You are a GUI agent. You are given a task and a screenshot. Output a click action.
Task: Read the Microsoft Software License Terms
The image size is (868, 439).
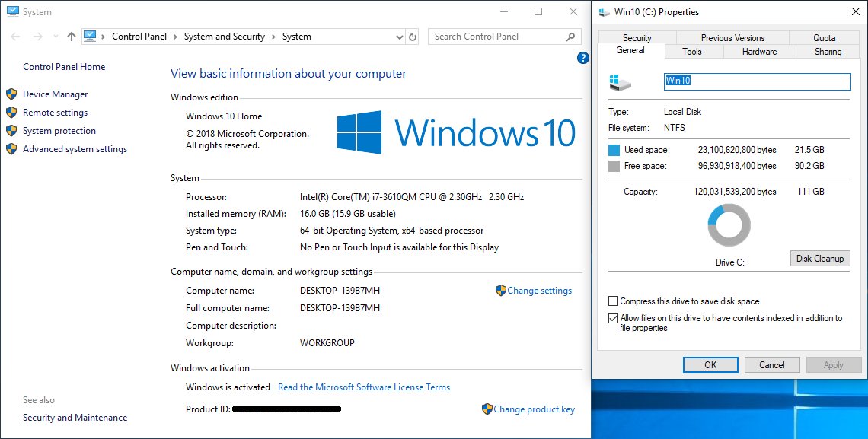tap(364, 387)
